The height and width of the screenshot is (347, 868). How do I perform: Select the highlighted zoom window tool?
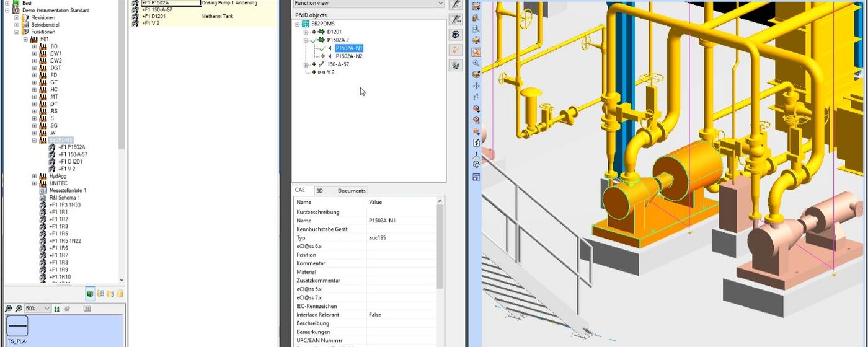pyautogui.click(x=476, y=52)
